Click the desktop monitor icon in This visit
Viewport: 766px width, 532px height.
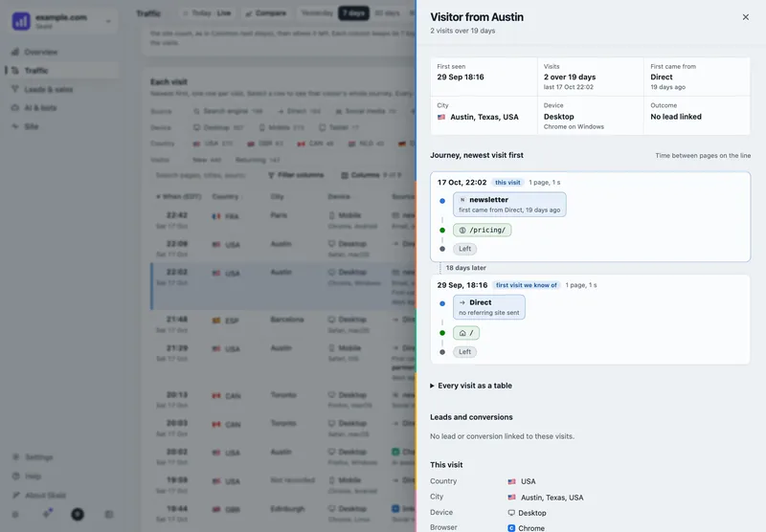click(x=511, y=513)
